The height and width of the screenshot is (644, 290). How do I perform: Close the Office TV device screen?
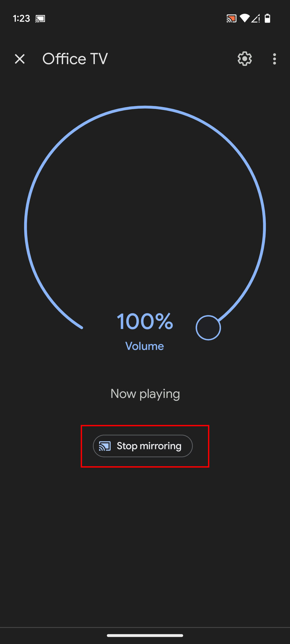(x=20, y=59)
